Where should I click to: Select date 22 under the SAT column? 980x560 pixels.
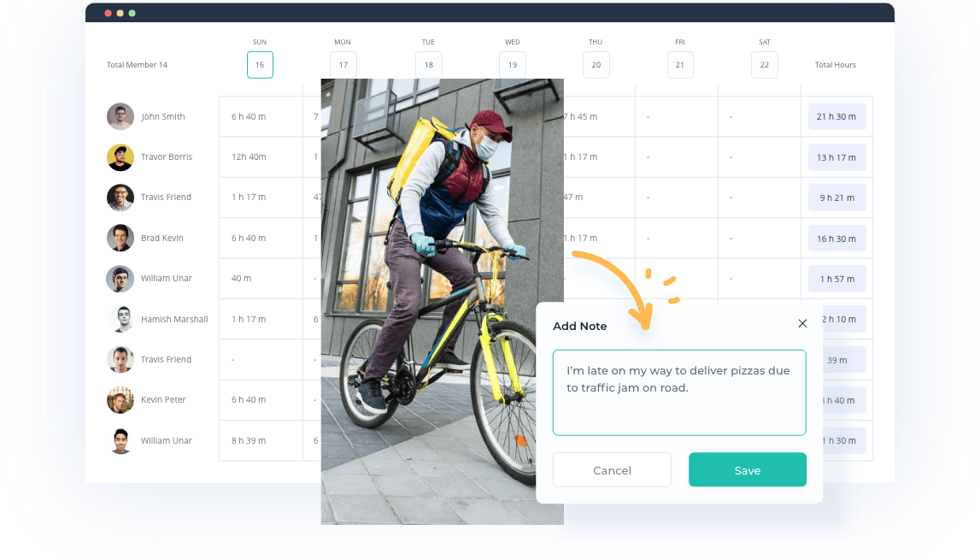764,64
